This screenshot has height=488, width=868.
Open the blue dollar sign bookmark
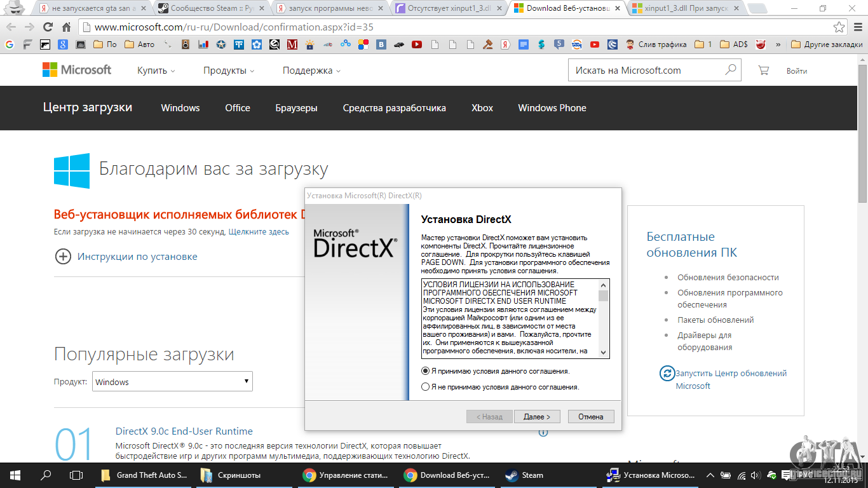coord(541,44)
